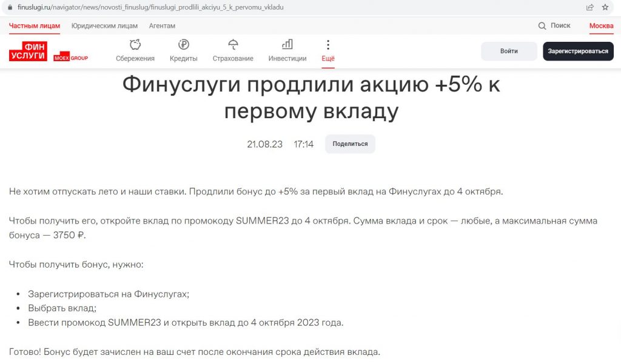Click the Войти button
Viewport: 621px width, 364px height.
click(509, 51)
